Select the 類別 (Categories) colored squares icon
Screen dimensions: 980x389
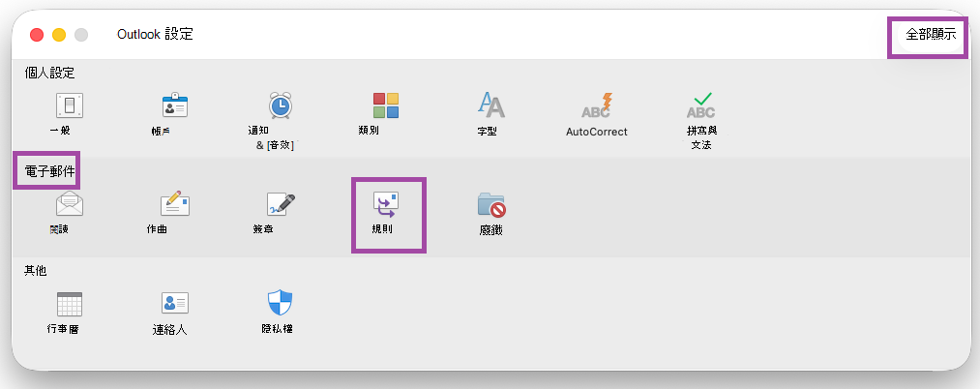pos(386,105)
